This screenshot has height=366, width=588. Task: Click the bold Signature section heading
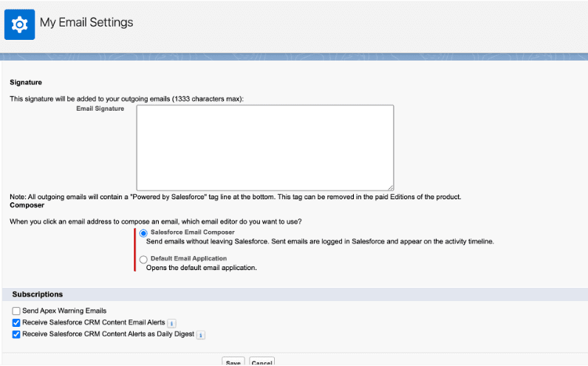[x=26, y=82]
